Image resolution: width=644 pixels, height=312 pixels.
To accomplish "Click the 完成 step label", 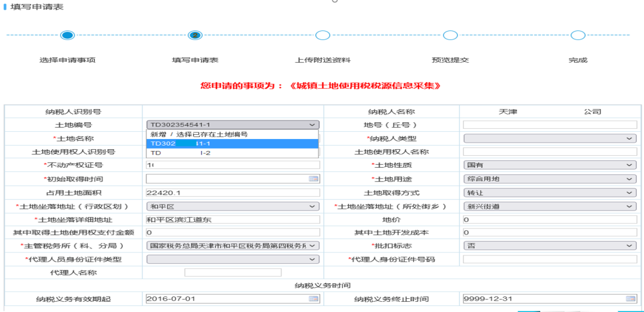I will [x=578, y=60].
